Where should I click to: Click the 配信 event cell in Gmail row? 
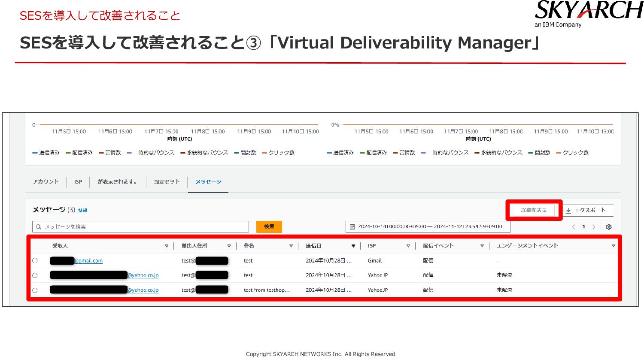coord(428,261)
